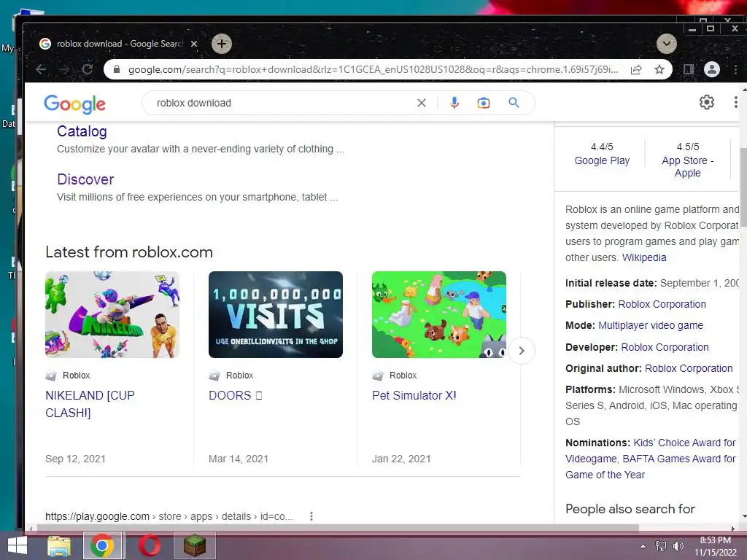747x560 pixels.
Task: Open the Chrome side panel icon
Action: 689,69
